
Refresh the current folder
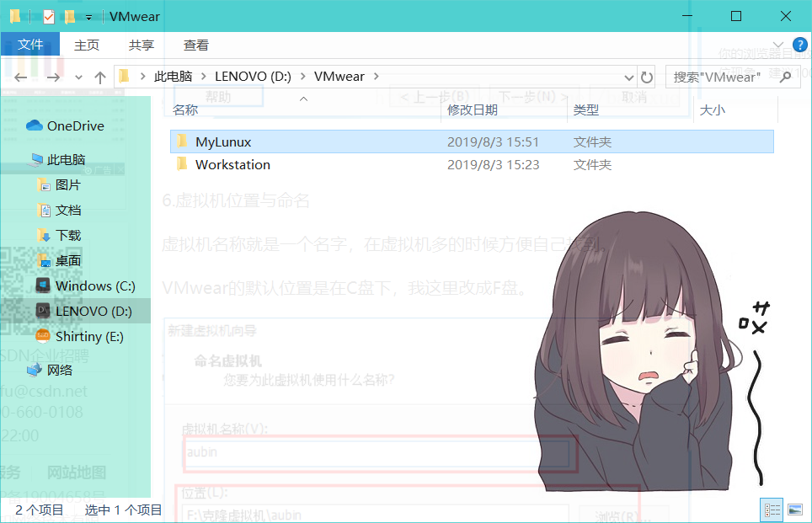pos(647,77)
